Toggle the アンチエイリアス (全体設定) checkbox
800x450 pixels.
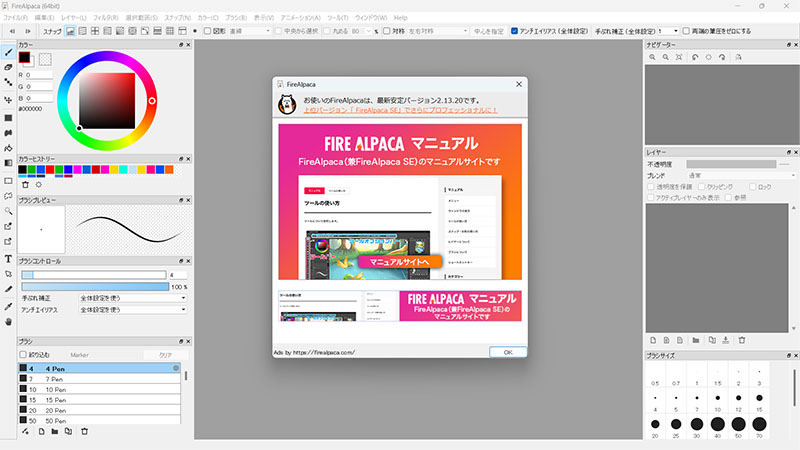pyautogui.click(x=514, y=31)
